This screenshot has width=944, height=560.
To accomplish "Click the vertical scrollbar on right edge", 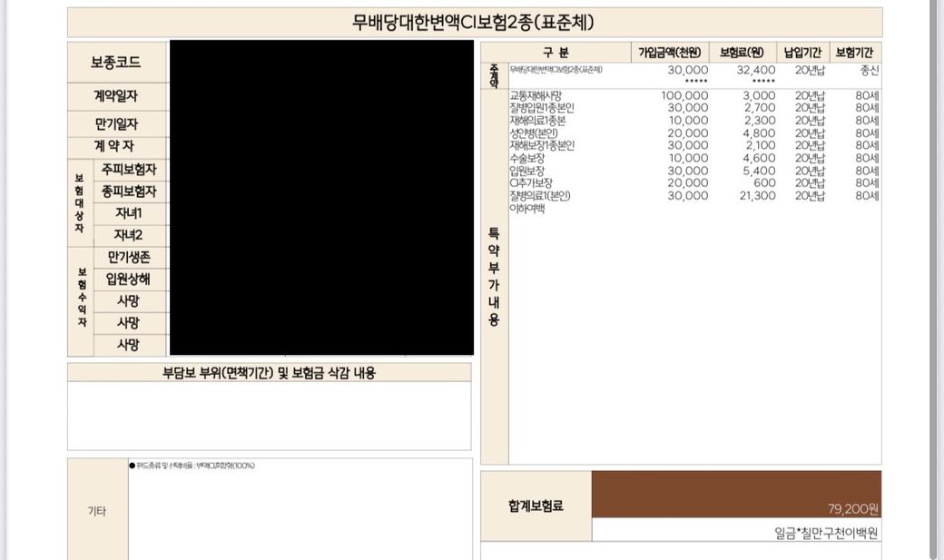I will [x=934, y=272].
